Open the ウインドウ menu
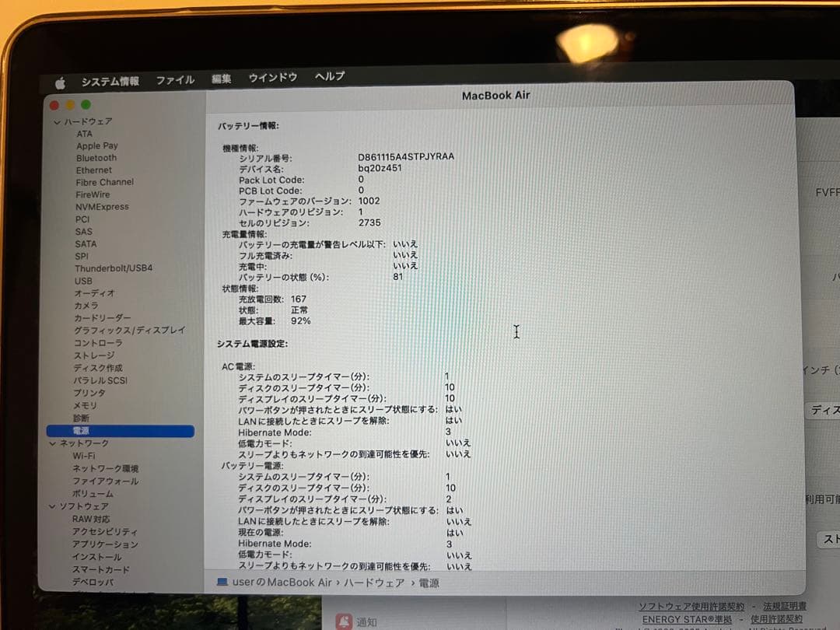The height and width of the screenshot is (630, 840). (271, 78)
